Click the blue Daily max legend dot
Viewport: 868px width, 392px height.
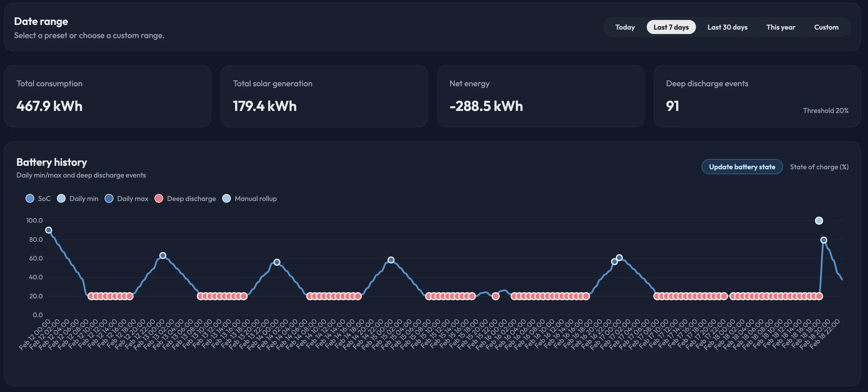[x=109, y=198]
